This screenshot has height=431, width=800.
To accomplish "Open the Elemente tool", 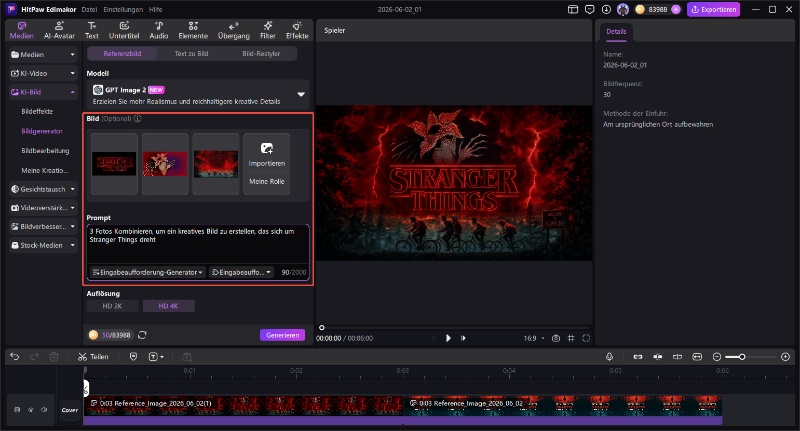I will [193, 31].
